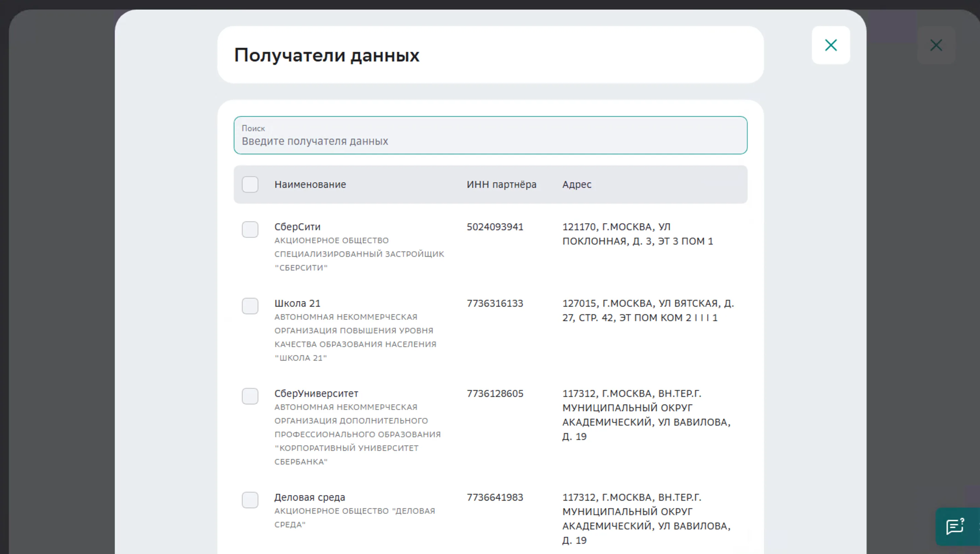Image resolution: width=980 pixels, height=554 pixels.
Task: Click the Адрес column header
Action: click(576, 184)
